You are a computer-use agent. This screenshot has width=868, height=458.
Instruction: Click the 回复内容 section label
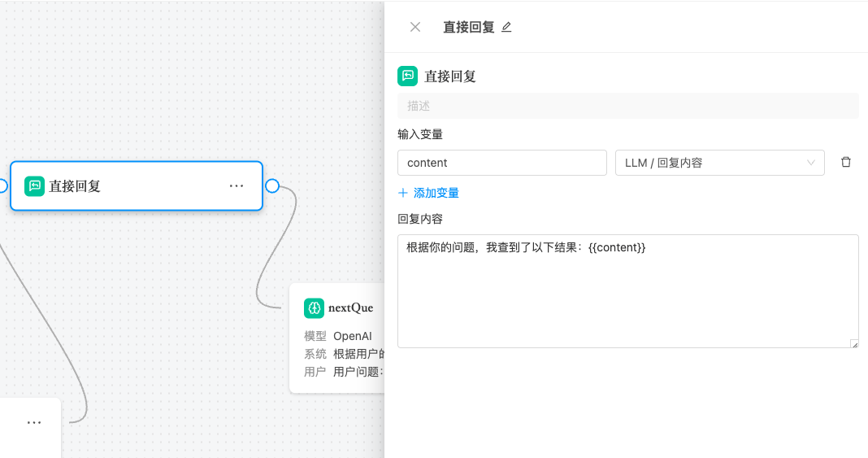tap(420, 220)
